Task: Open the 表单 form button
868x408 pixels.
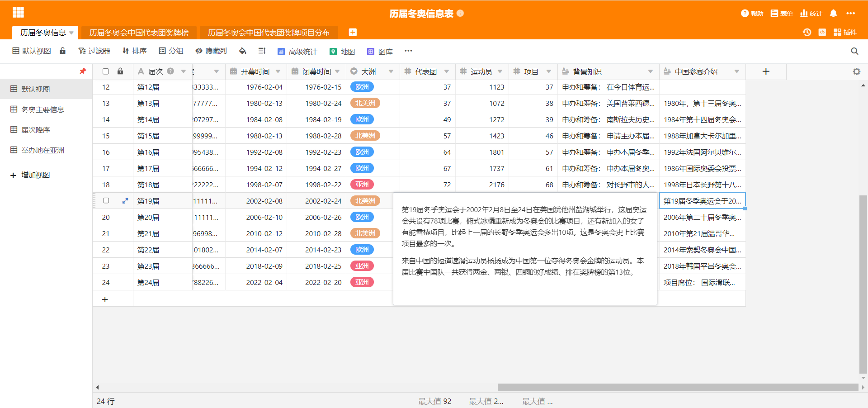Action: point(782,14)
